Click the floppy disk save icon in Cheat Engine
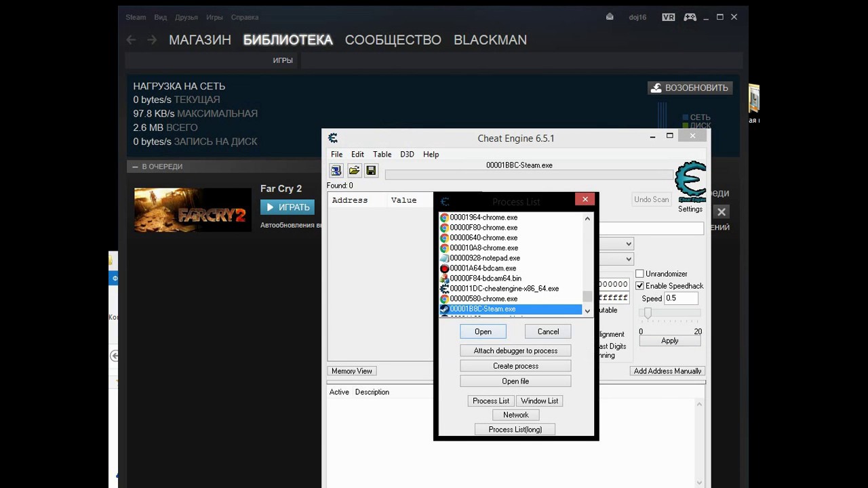Screen dimensions: 868x488 [370, 171]
